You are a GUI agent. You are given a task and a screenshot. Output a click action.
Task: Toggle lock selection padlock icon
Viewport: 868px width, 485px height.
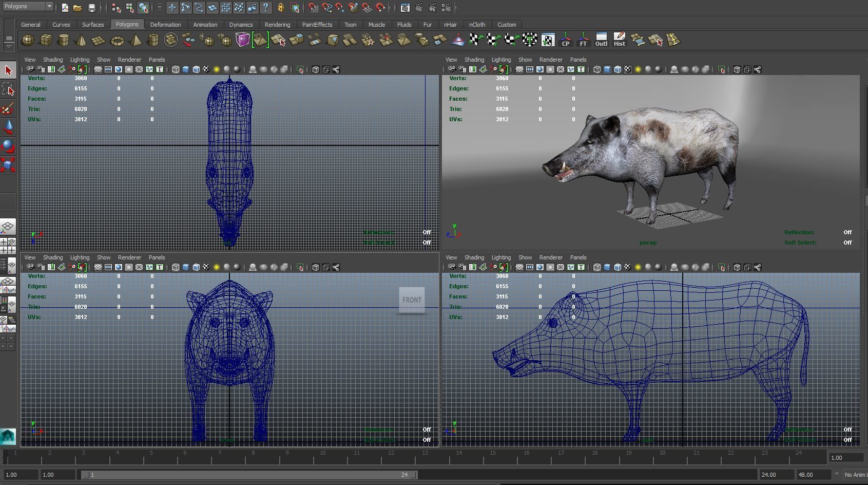(280, 8)
